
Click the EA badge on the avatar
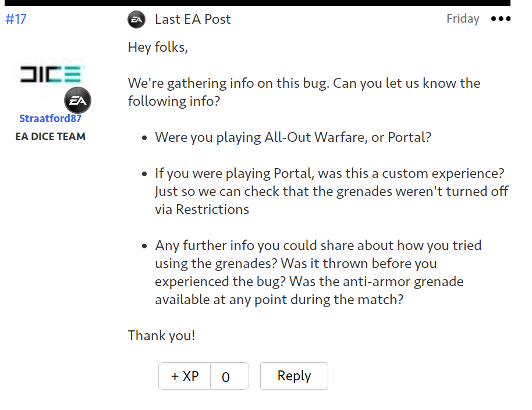pyautogui.click(x=77, y=101)
